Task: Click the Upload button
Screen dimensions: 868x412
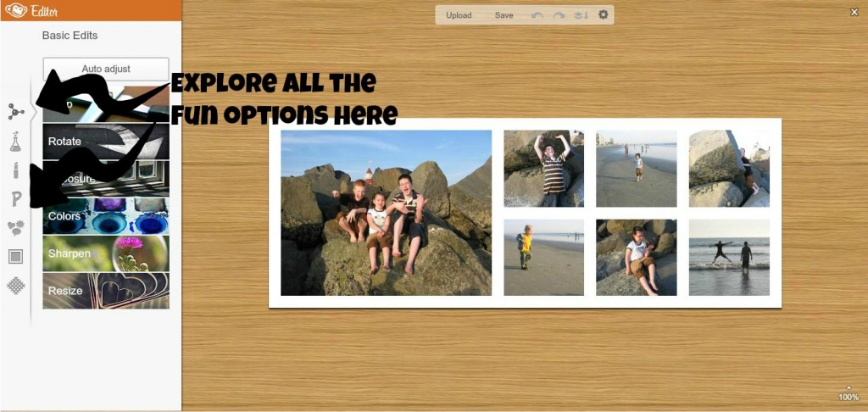Action: 459,15
